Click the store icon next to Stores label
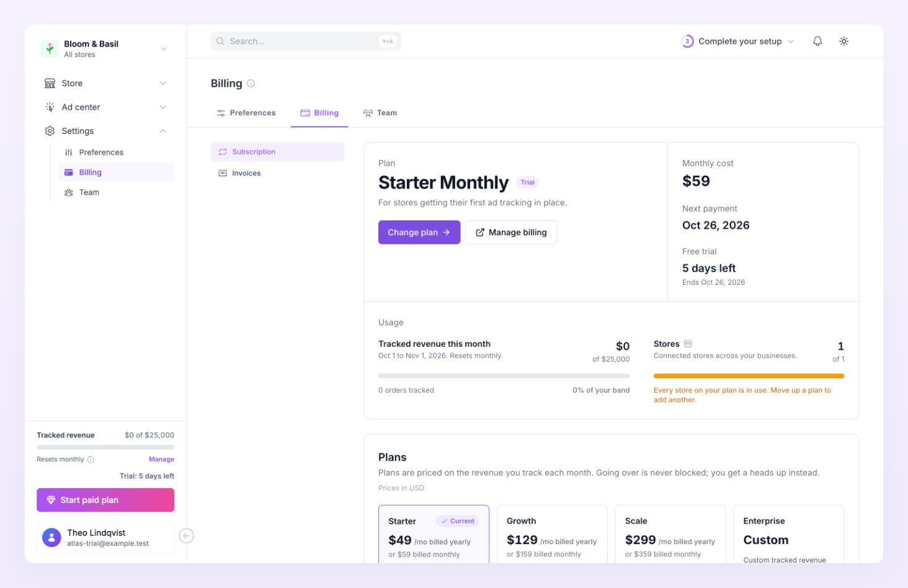 click(688, 344)
